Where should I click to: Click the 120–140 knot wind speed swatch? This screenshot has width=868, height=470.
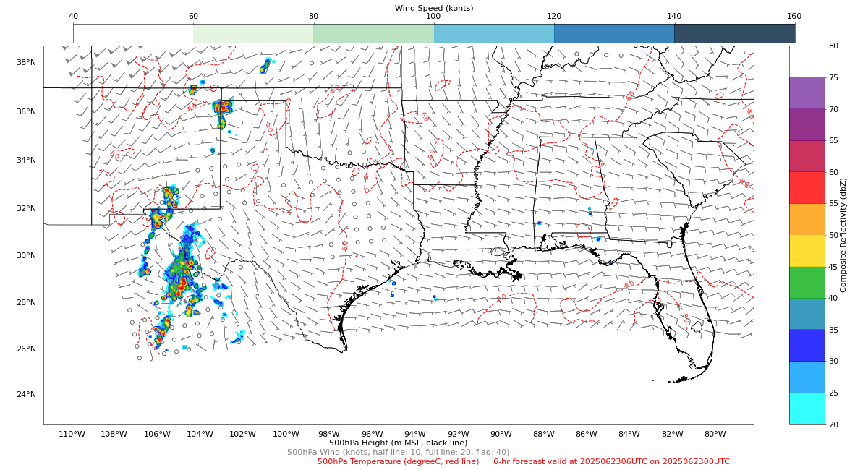click(x=614, y=33)
